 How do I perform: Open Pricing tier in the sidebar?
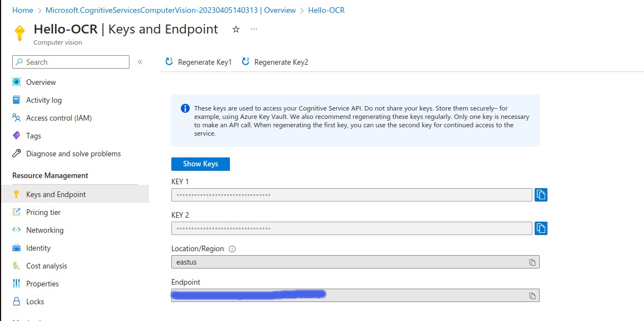click(x=44, y=212)
